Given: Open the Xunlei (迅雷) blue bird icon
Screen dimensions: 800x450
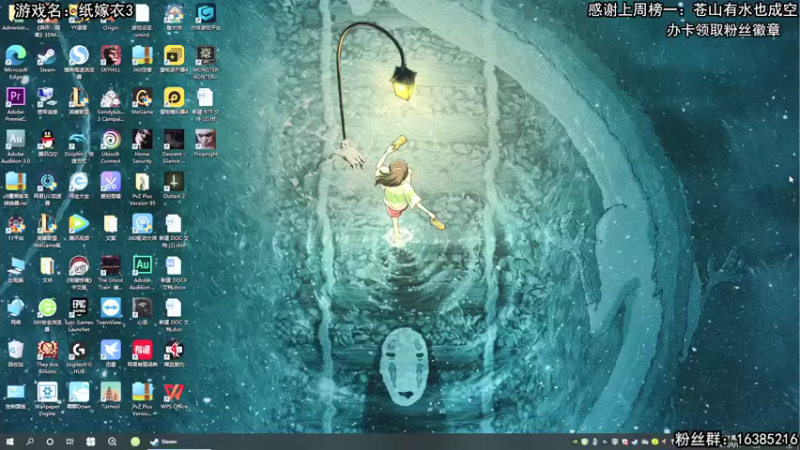Looking at the screenshot, I should pyautogui.click(x=111, y=355).
